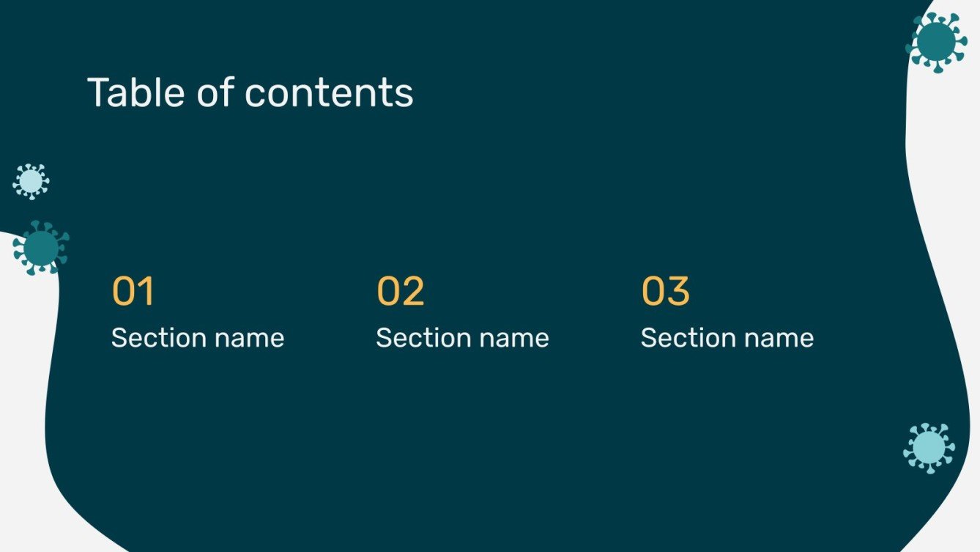Click the dark teal virus icon at top-right
This screenshot has width=980, height=552.
pos(936,42)
